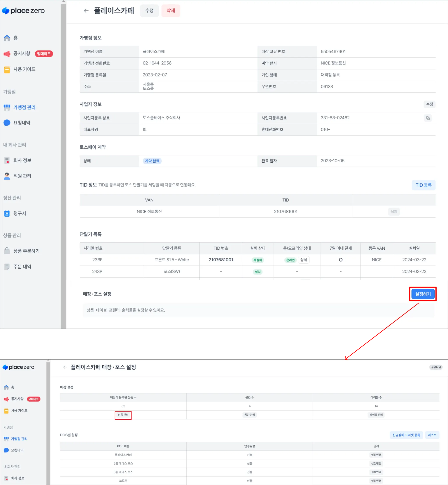Select 가맹점 관리 menu item
The height and width of the screenshot is (485, 448).
point(24,107)
